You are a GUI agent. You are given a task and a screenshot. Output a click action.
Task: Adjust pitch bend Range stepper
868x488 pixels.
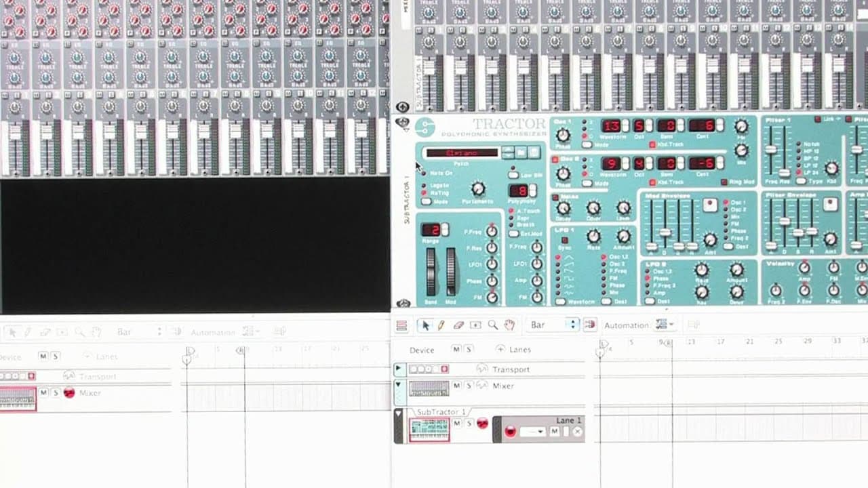pyautogui.click(x=445, y=230)
